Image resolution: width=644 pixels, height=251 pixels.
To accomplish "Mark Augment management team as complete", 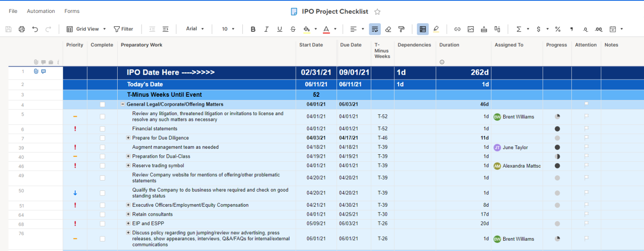I will pos(102,147).
